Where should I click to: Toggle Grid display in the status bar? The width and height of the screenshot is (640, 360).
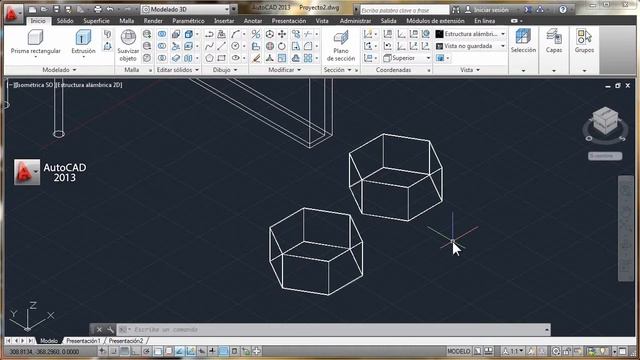click(x=124, y=351)
